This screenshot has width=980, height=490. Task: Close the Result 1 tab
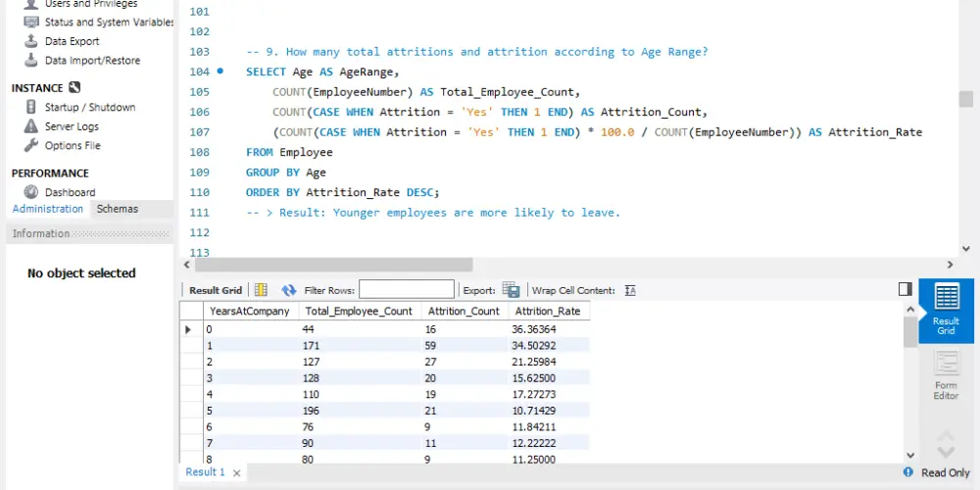point(237,473)
